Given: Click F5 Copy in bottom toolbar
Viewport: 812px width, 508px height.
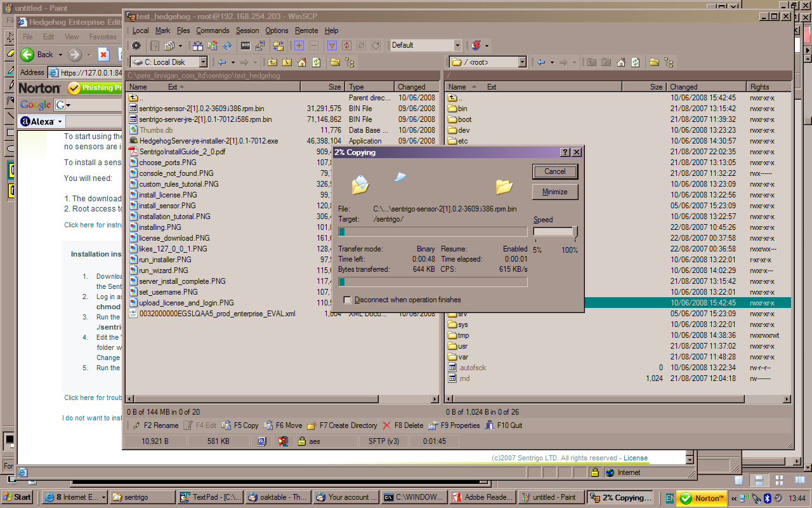Looking at the screenshot, I should point(240,425).
